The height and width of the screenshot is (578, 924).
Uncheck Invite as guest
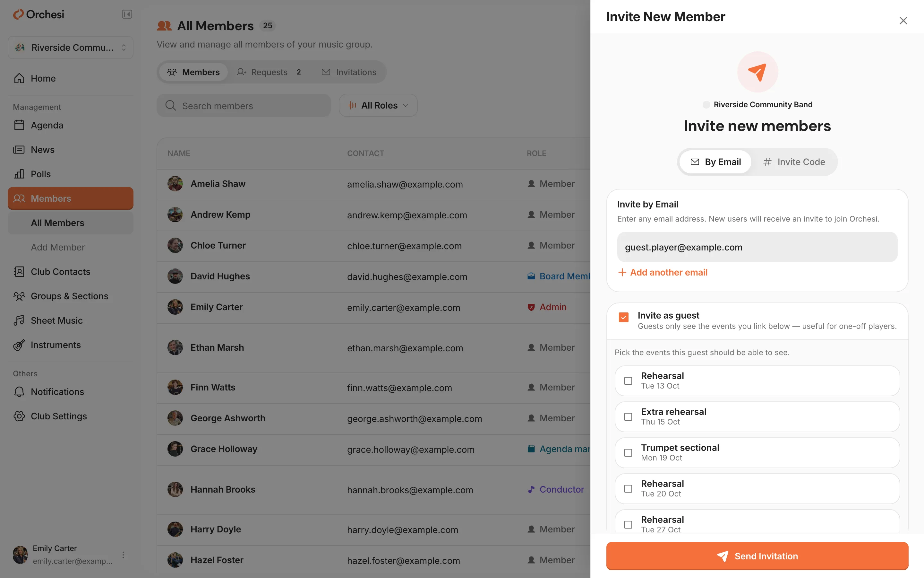[623, 317]
